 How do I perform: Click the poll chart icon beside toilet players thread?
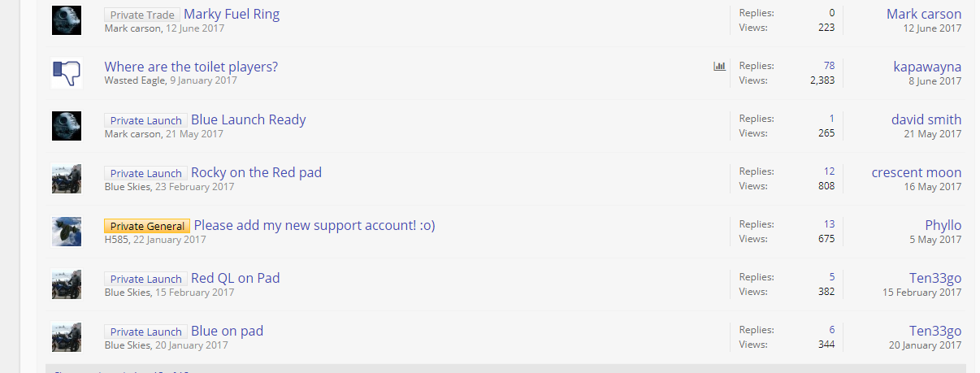coord(719,66)
